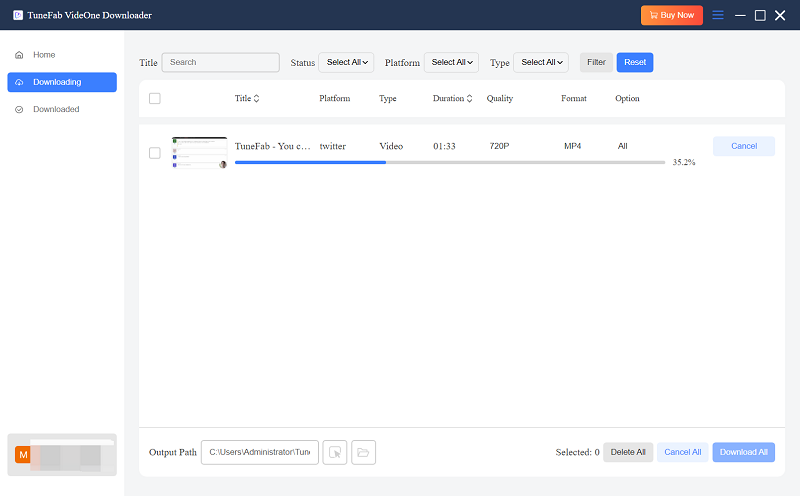The height and width of the screenshot is (496, 800).
Task: Click the Format column header
Action: pyautogui.click(x=574, y=98)
